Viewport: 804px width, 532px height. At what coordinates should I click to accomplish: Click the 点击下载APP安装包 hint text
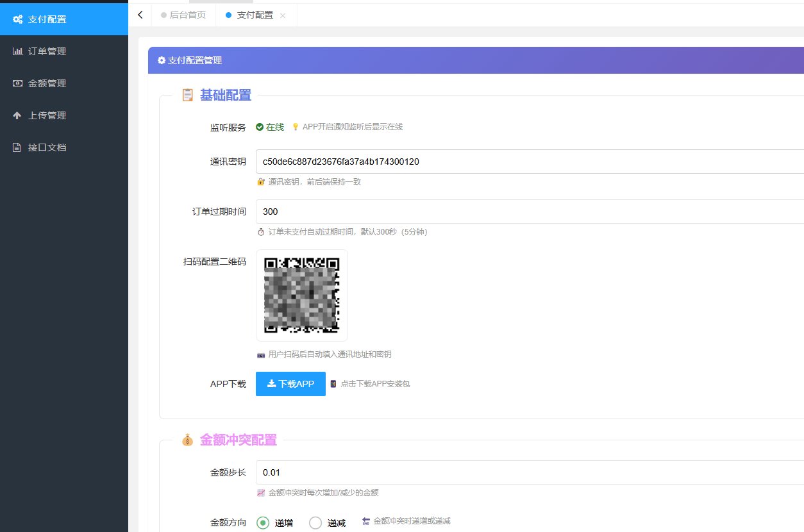[375, 384]
